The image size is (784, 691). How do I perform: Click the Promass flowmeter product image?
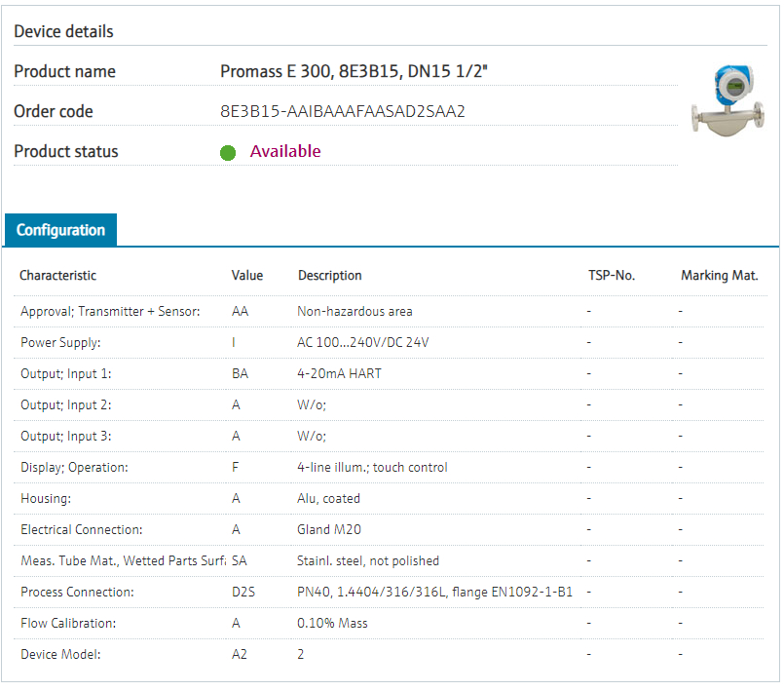click(x=728, y=100)
